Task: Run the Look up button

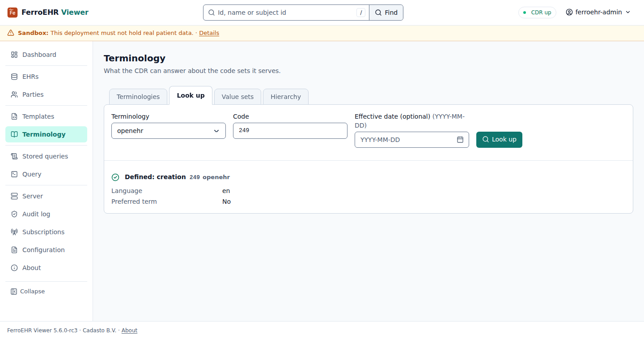Action: [x=499, y=139]
